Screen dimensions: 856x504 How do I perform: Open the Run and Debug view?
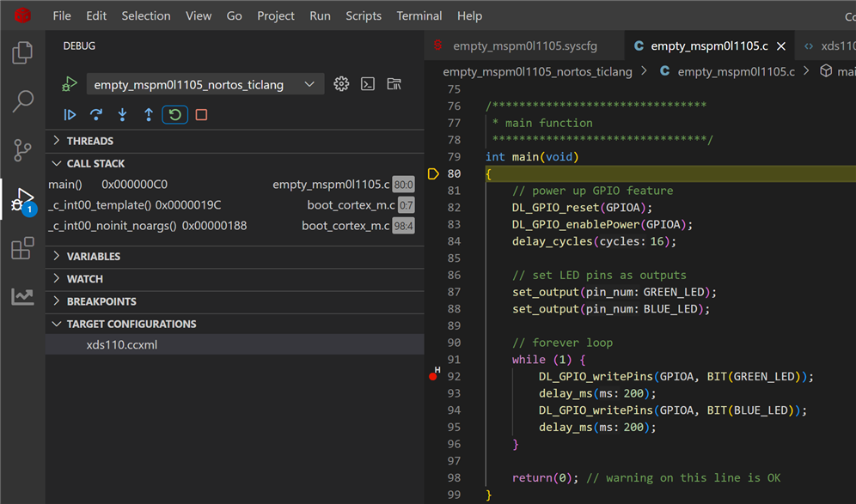click(x=22, y=200)
